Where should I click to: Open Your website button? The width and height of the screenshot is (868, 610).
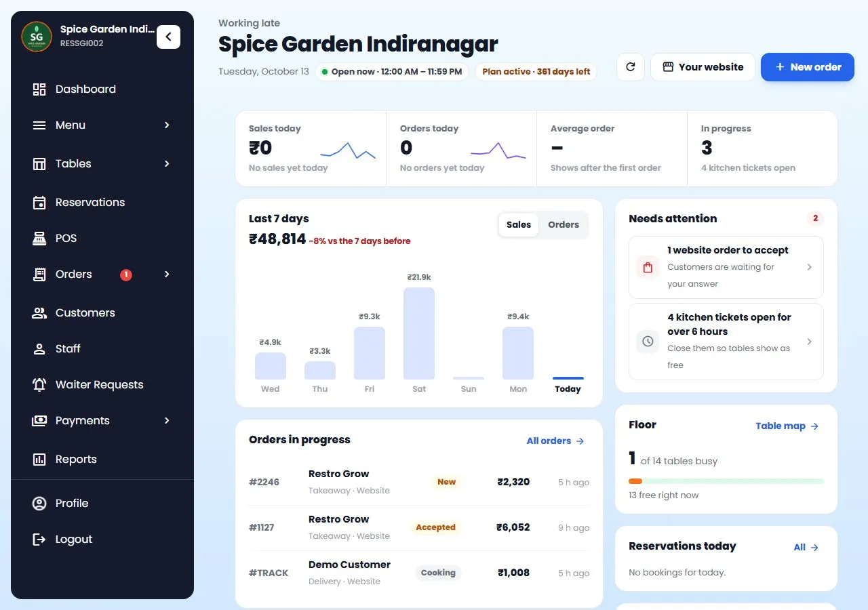(x=703, y=67)
